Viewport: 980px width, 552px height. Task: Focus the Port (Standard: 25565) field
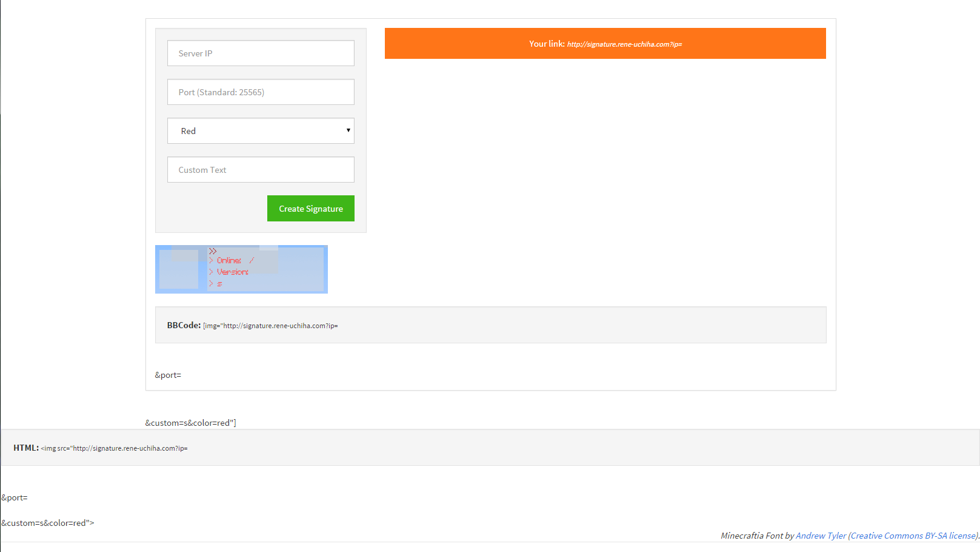coord(261,92)
